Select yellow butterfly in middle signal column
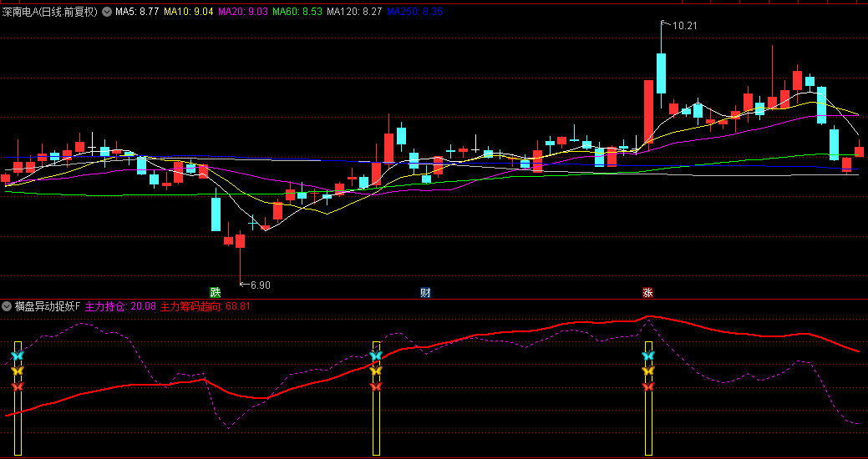 pyautogui.click(x=377, y=371)
